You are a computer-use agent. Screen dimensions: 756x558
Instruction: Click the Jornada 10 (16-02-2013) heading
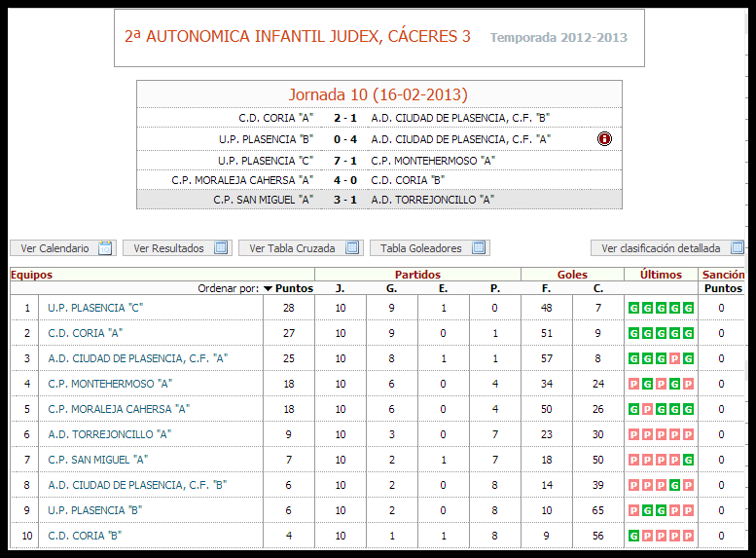click(378, 94)
